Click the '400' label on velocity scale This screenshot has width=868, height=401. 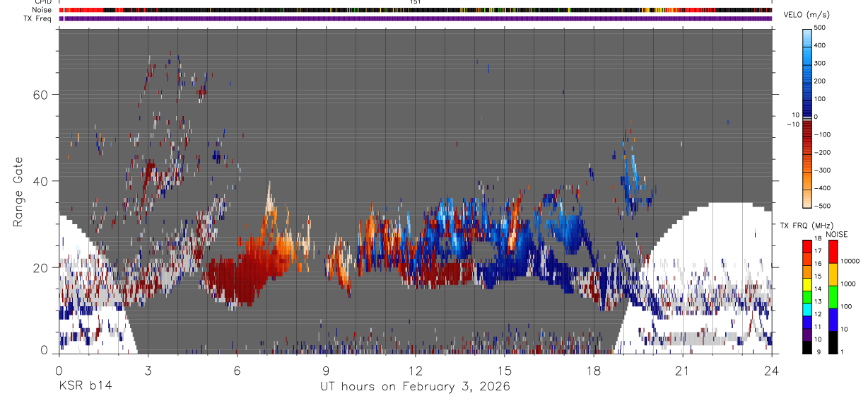[x=821, y=45]
